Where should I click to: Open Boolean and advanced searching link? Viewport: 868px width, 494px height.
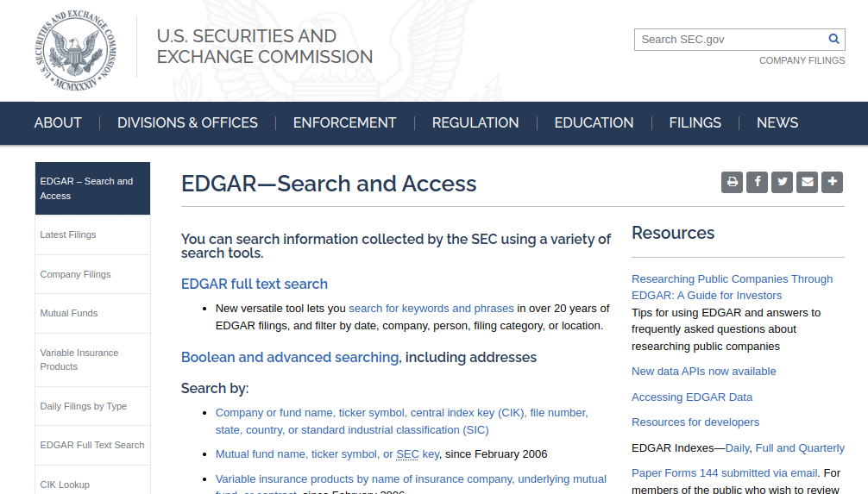coord(290,357)
